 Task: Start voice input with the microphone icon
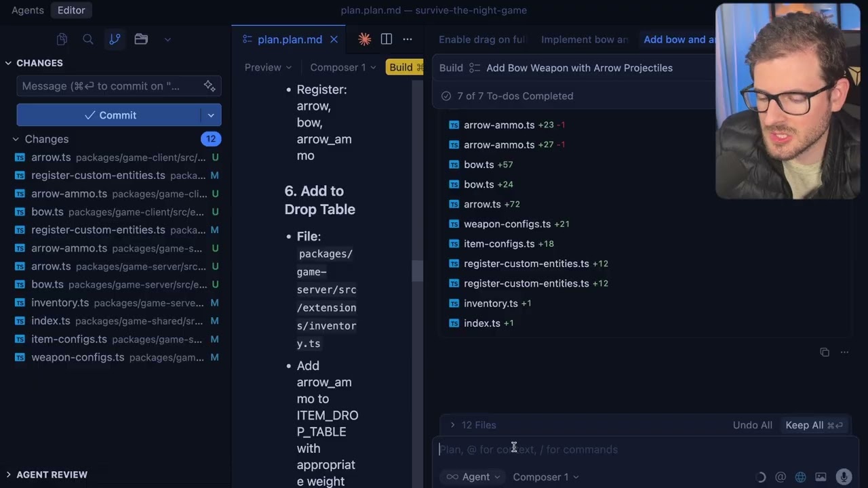point(844,477)
